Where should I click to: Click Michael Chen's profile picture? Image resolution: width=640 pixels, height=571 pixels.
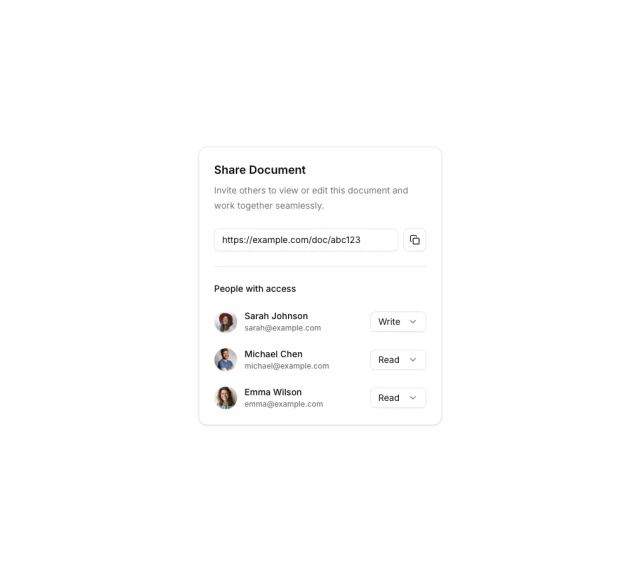(x=226, y=360)
